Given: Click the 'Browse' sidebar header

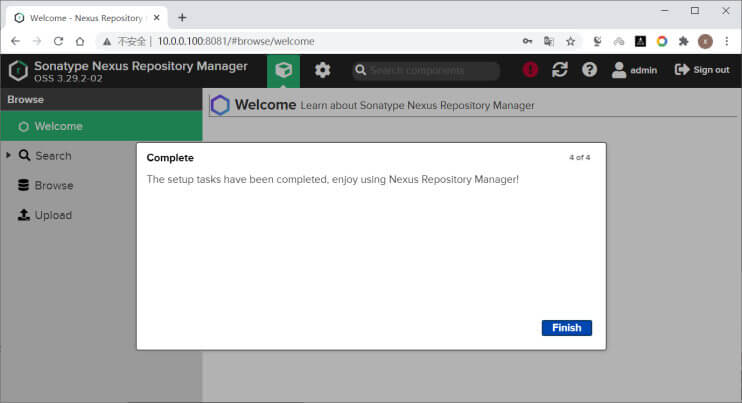Looking at the screenshot, I should pos(26,100).
